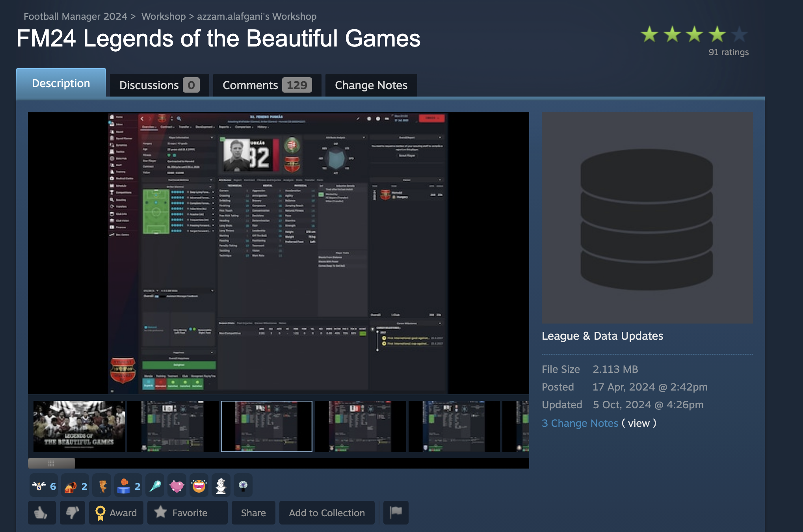Click the updated date 5 Oct, 2024
Screen dimensions: 803x532
[x=648, y=405]
